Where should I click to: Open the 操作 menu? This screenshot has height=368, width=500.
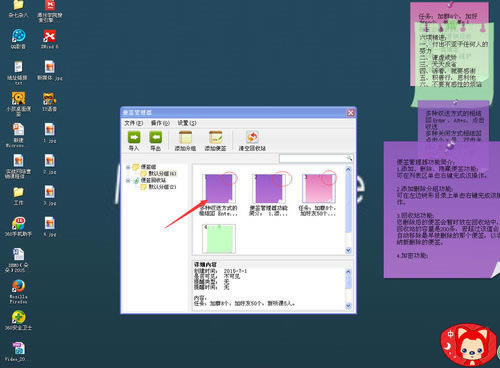(160, 123)
